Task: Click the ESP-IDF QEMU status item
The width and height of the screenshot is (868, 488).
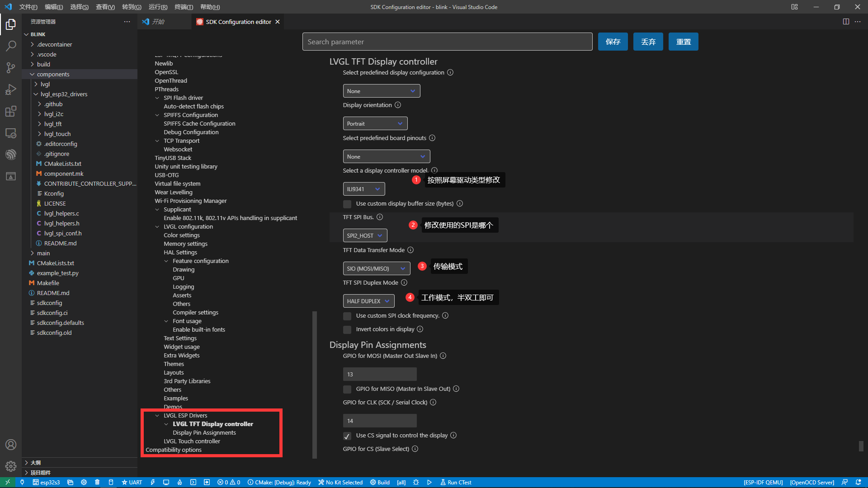Action: tap(763, 482)
